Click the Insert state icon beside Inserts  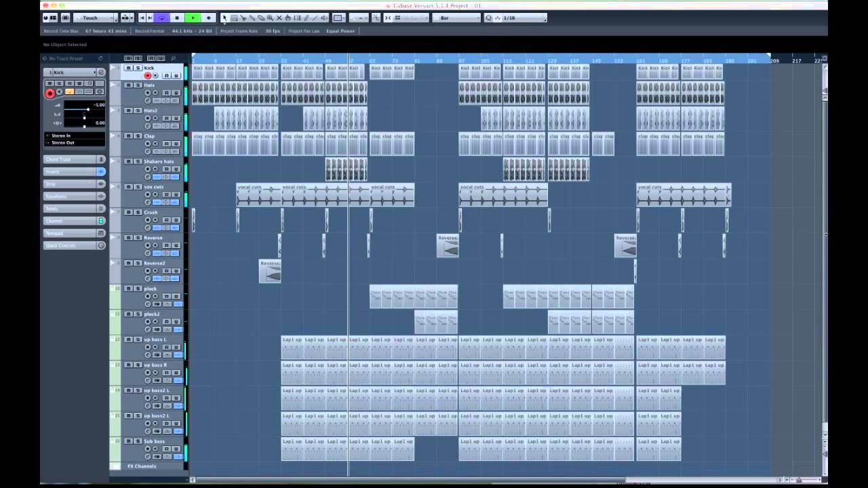click(101, 171)
